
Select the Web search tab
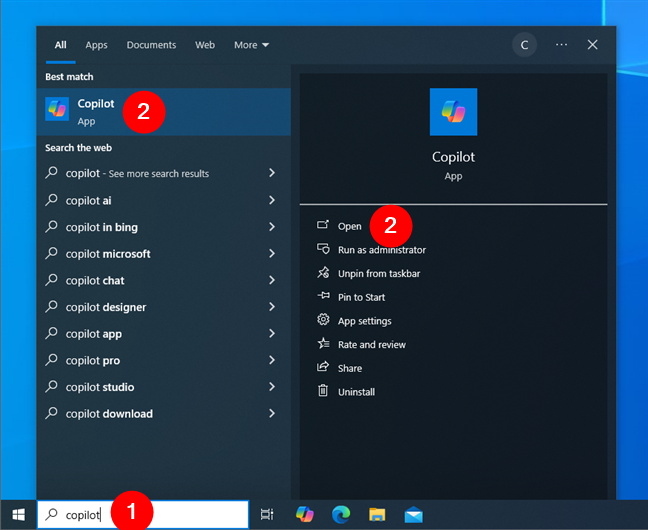tap(205, 45)
